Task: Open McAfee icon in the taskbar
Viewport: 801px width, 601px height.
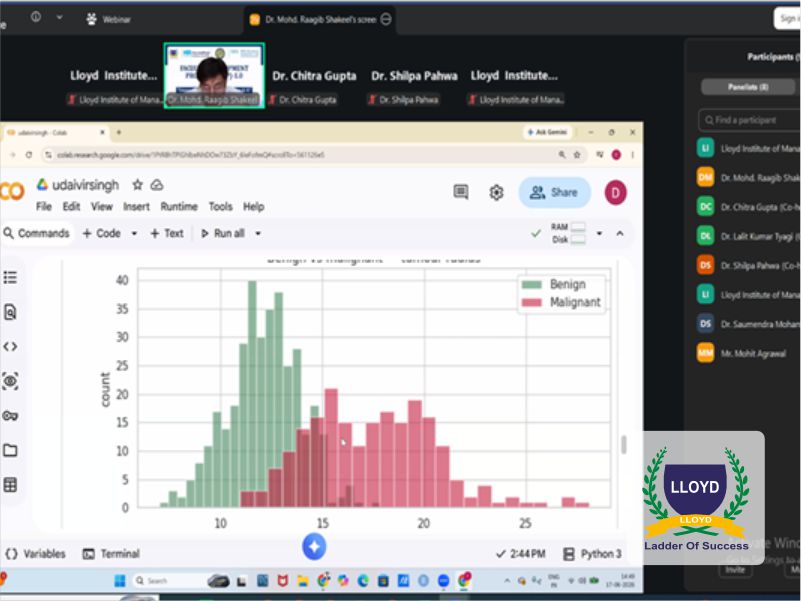Action: pyautogui.click(x=282, y=581)
